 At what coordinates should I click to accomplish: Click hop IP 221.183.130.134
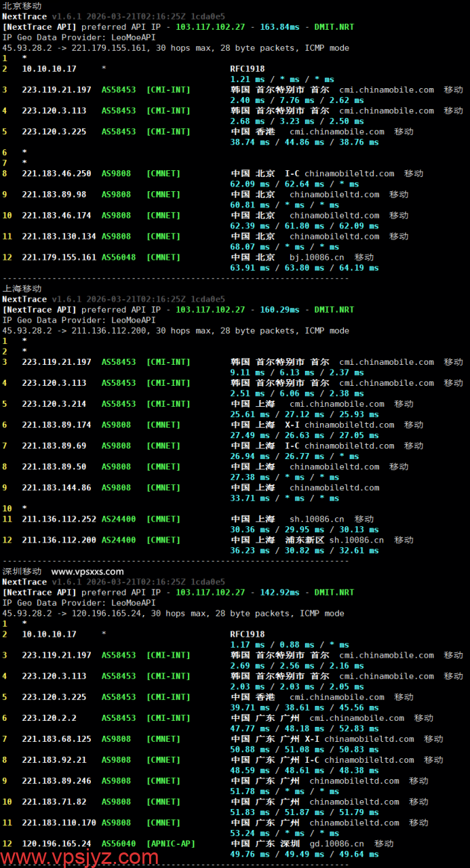[59, 237]
